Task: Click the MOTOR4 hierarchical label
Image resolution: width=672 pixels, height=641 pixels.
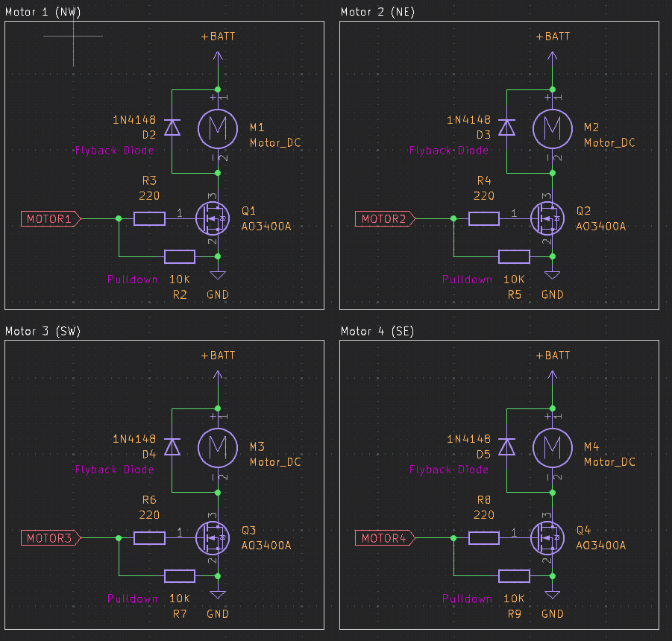Action: [x=383, y=537]
